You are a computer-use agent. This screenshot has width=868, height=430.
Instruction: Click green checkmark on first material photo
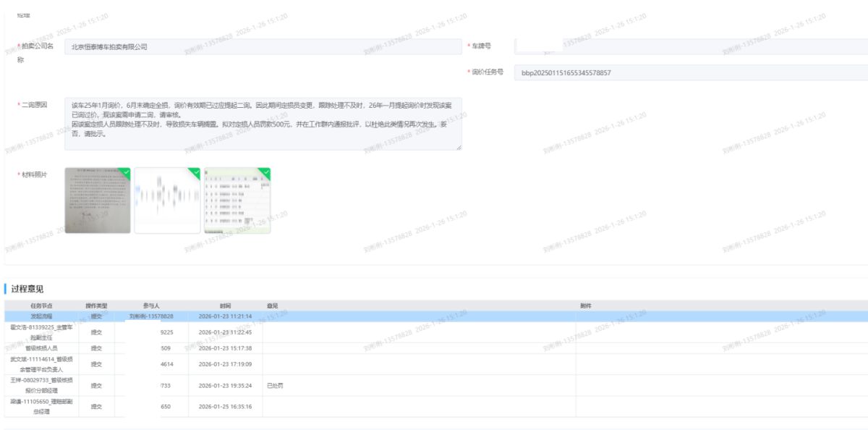[126, 172]
